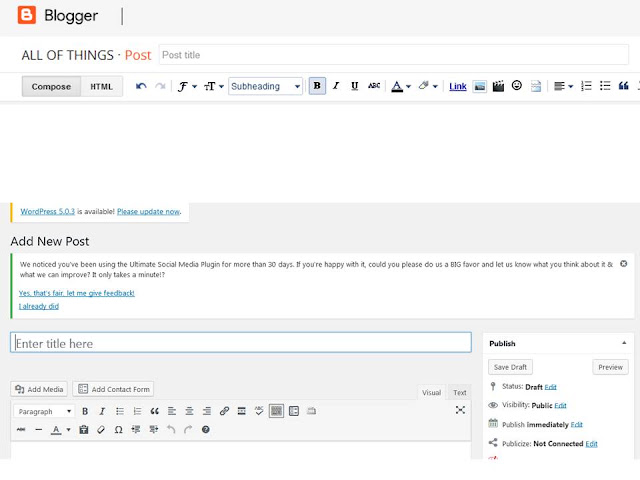The width and height of the screenshot is (640, 480).
Task: Click the layout icon after toolbar toggle
Action: pyautogui.click(x=294, y=411)
